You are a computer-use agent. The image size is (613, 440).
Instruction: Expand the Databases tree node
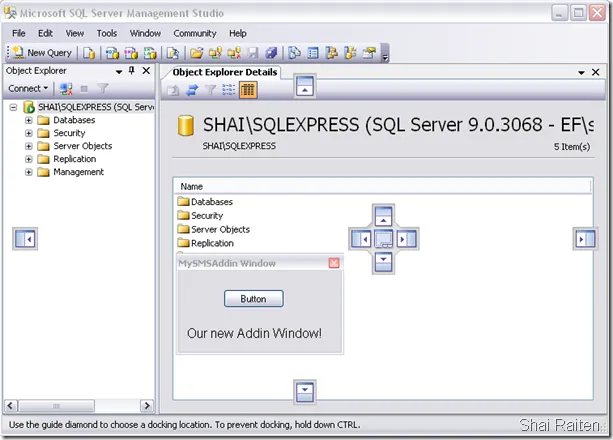[29, 120]
